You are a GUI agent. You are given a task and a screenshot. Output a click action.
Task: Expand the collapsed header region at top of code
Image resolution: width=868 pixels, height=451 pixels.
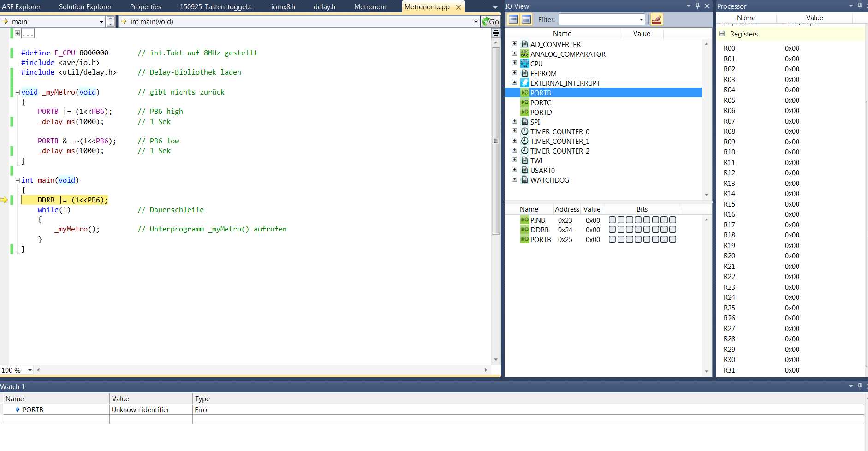coord(17,33)
